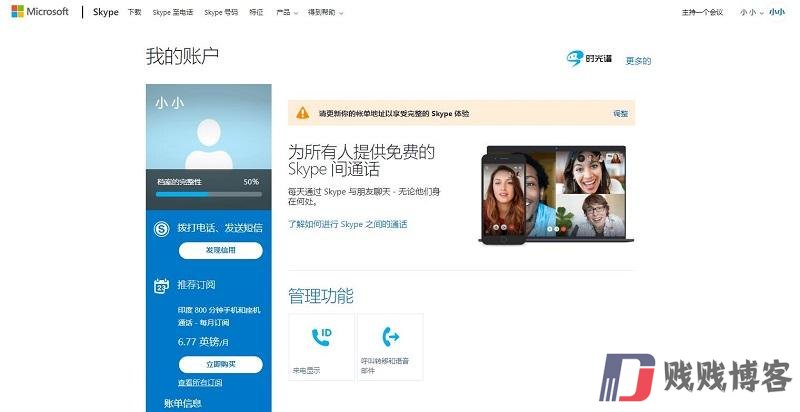Click the blue 小小 profile link at top right
The image size is (800, 412).
point(777,12)
